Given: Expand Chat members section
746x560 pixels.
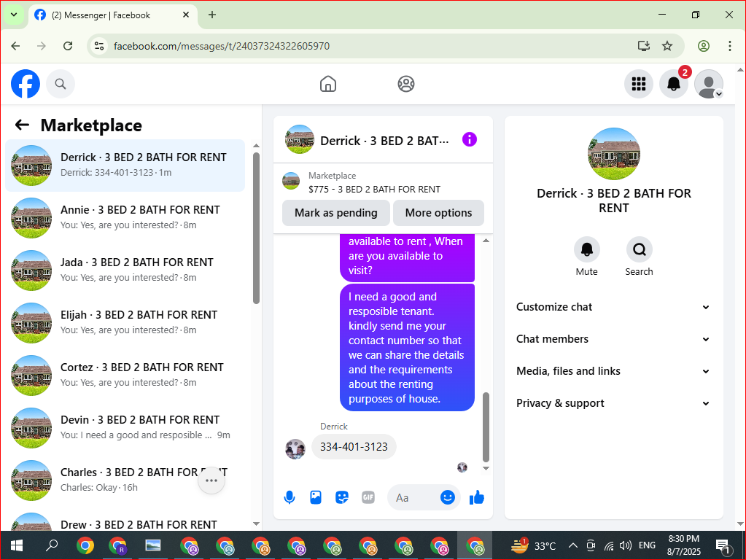Looking at the screenshot, I should (x=613, y=339).
